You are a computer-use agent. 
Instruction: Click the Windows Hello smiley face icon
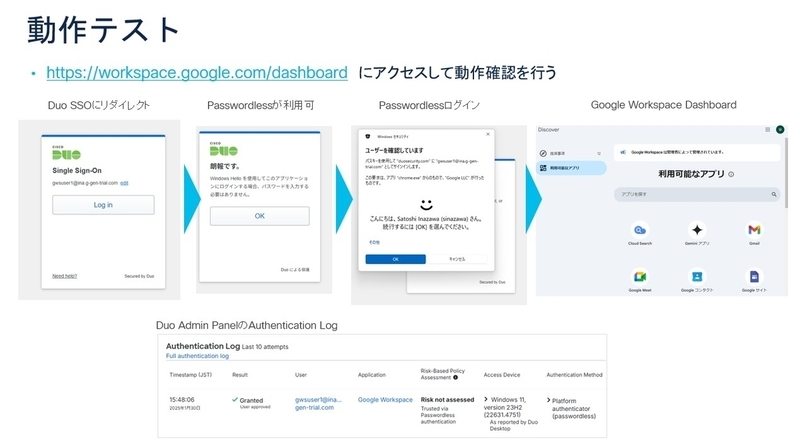pos(426,205)
